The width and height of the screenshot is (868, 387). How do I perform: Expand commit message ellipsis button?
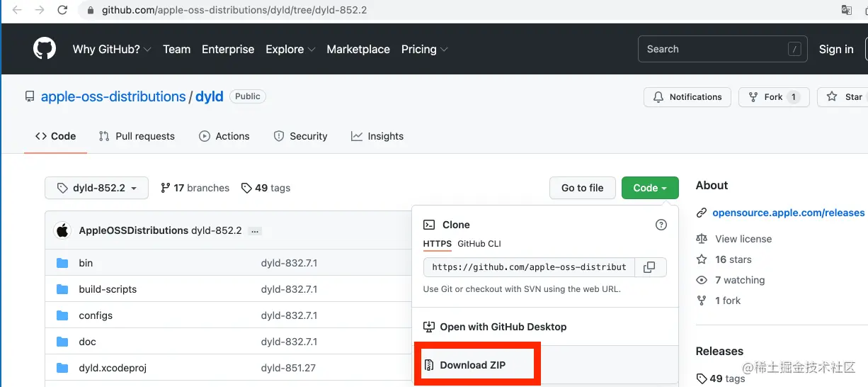point(255,231)
